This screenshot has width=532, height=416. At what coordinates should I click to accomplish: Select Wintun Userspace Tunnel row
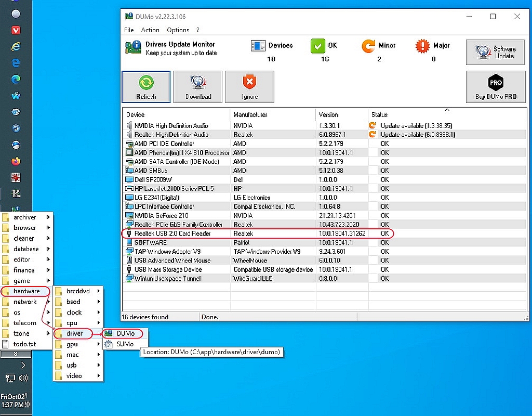point(324,279)
